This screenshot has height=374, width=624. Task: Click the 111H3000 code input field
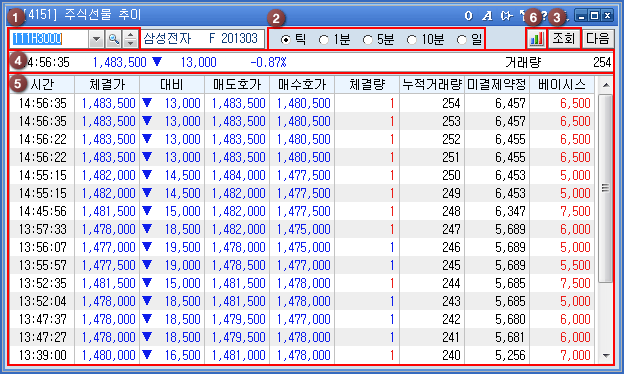point(49,39)
